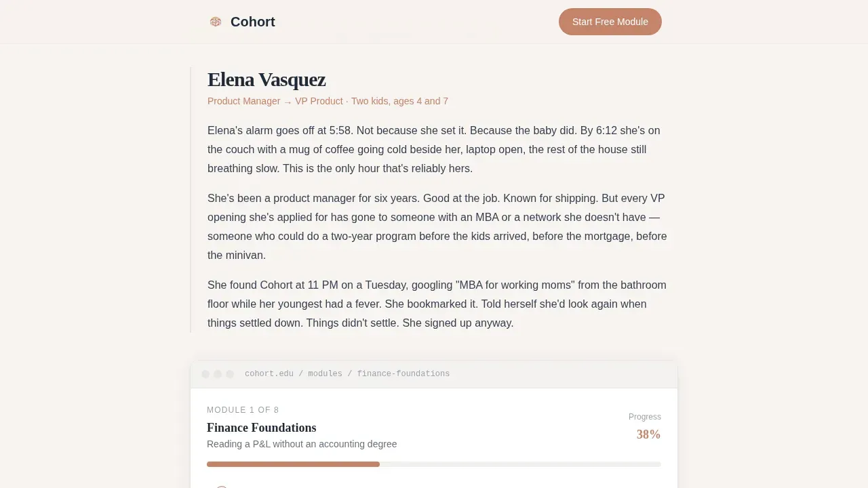
Task: Click the partially visible circle icon below progress bar
Action: (x=221, y=487)
